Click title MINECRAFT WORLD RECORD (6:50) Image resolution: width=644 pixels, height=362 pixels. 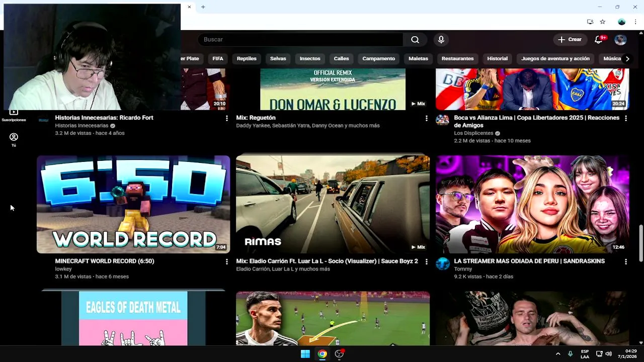tap(105, 261)
